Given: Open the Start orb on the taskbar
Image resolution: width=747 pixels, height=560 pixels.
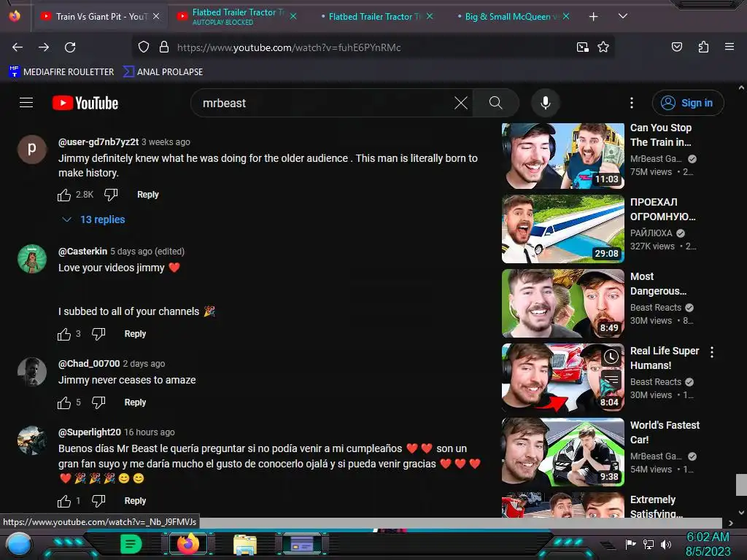Looking at the screenshot, I should (x=18, y=544).
